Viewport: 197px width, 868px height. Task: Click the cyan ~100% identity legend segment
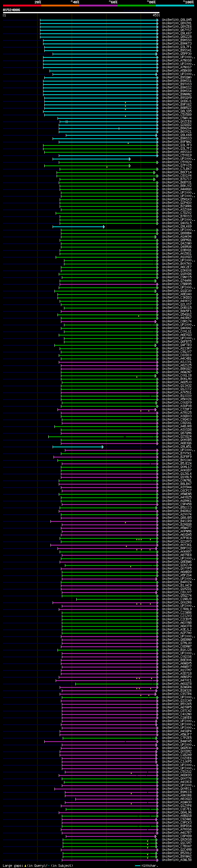click(175, 6)
